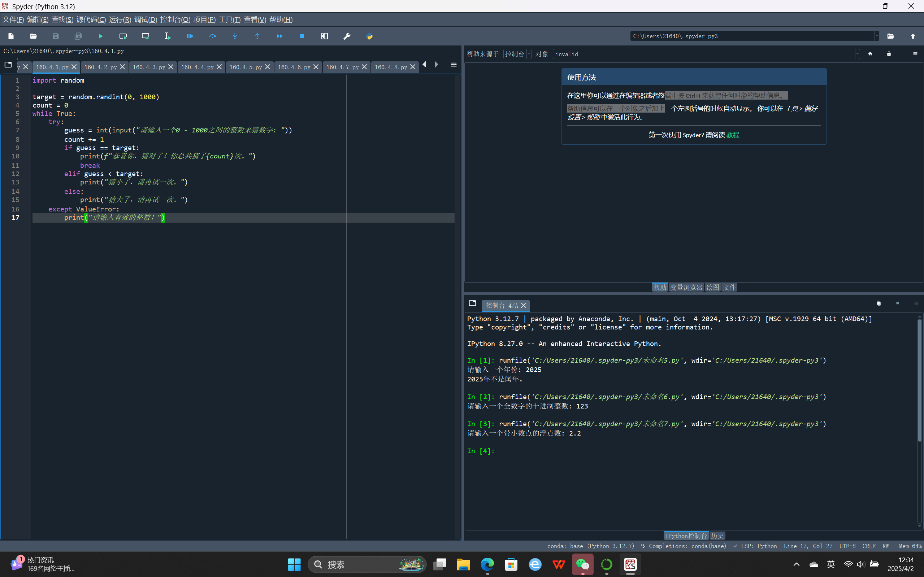Open the PYTHONPATH manager Python icon
Viewport: 924px width, 577px height.
369,36
